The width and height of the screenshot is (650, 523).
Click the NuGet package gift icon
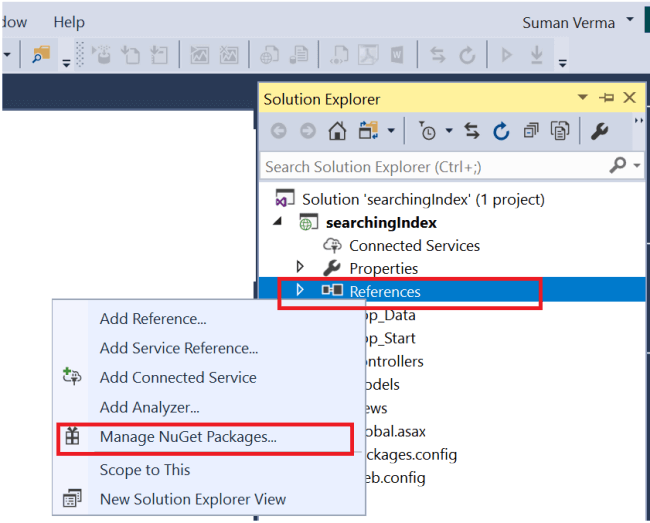point(72,436)
